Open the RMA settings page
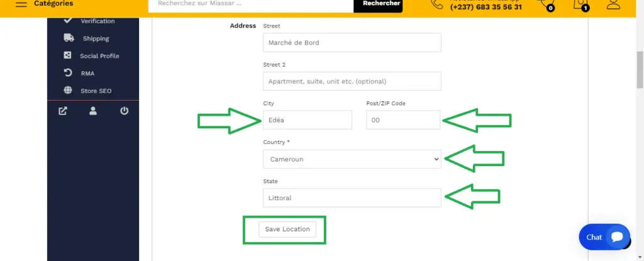This screenshot has height=261, width=644. point(87,74)
